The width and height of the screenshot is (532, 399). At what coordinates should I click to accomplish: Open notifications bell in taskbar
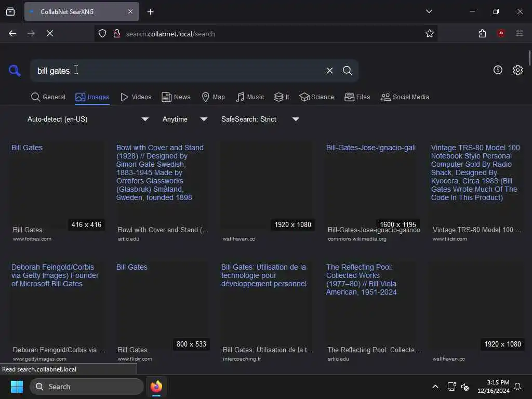(517, 387)
